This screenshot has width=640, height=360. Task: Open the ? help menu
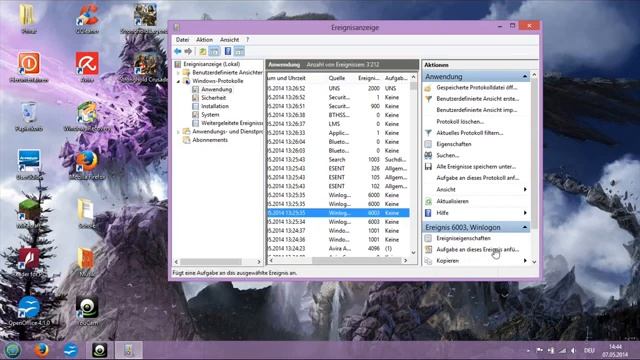pos(247,40)
